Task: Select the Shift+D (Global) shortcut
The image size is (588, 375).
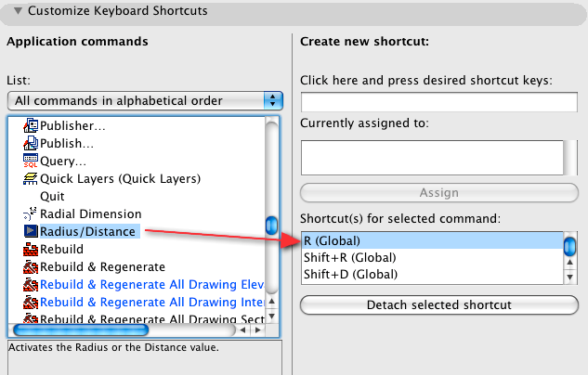Action: click(349, 274)
